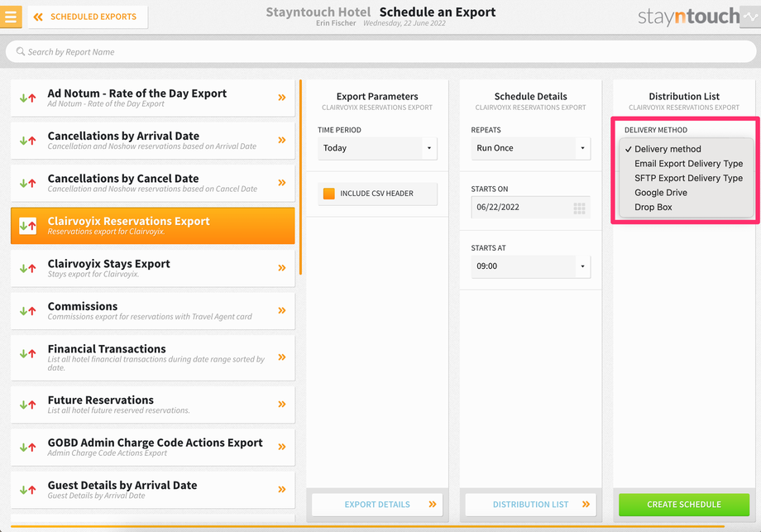Click export arrows icon for GOBD Admin Charge Code

coord(27,447)
